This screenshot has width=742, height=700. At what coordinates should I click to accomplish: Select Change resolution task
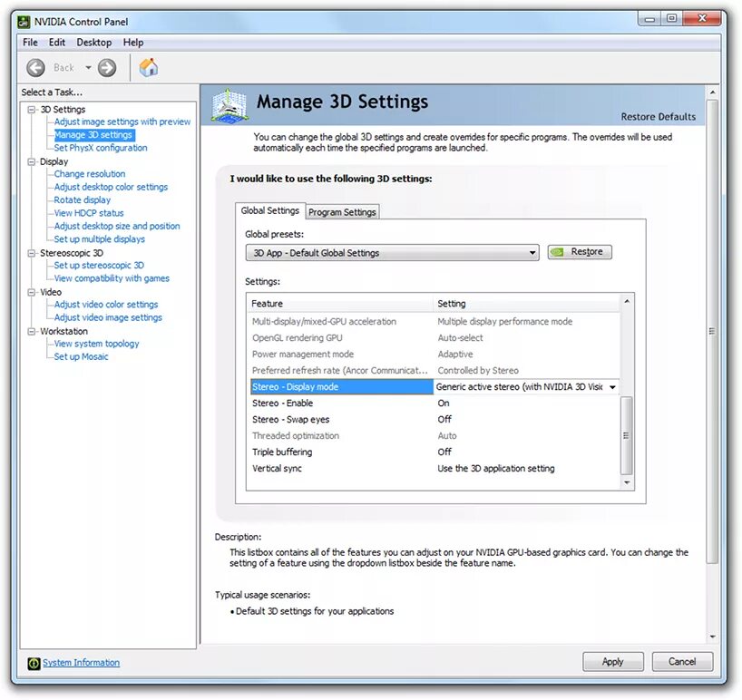[90, 173]
